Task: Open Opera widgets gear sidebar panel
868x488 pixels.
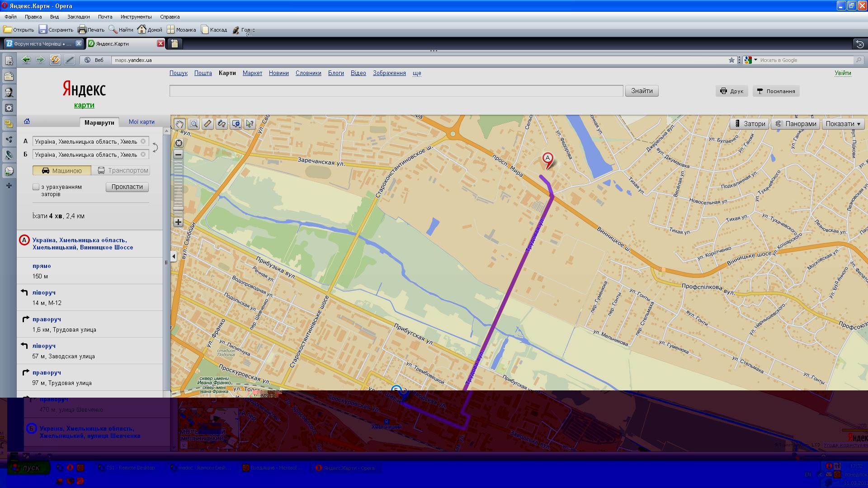Action: pyautogui.click(x=9, y=108)
